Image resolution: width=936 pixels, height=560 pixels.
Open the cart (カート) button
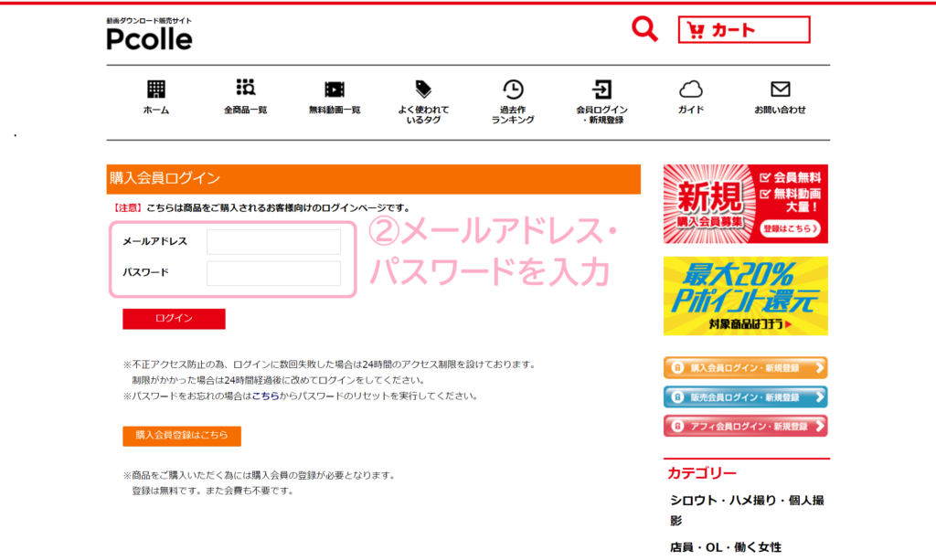743,30
